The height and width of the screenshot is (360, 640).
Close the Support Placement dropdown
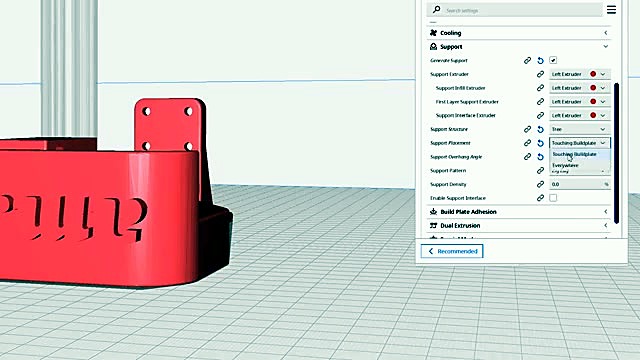(x=580, y=143)
